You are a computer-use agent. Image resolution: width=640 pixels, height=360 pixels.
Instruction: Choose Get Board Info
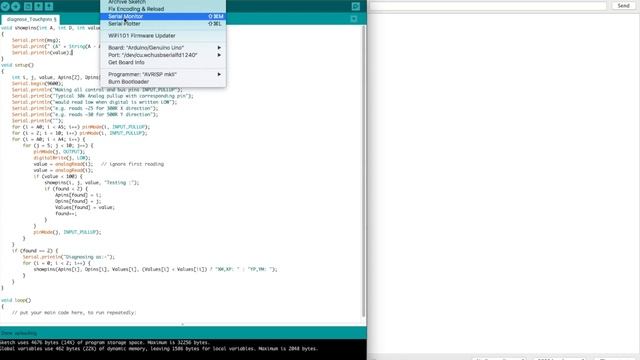pyautogui.click(x=163, y=62)
